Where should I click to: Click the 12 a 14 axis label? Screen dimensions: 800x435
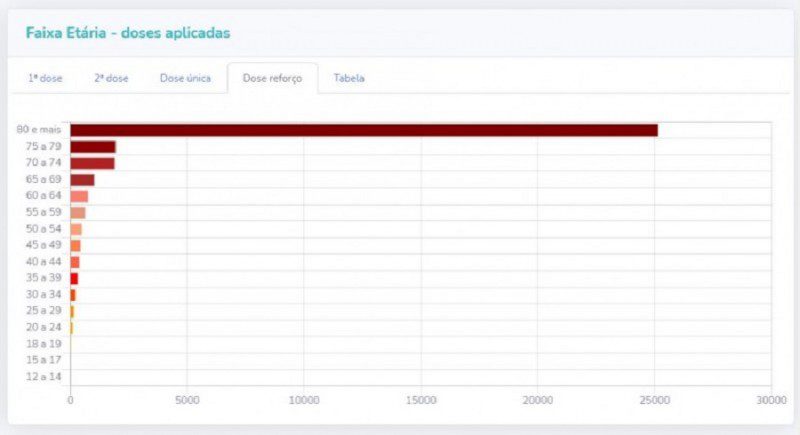(x=43, y=377)
